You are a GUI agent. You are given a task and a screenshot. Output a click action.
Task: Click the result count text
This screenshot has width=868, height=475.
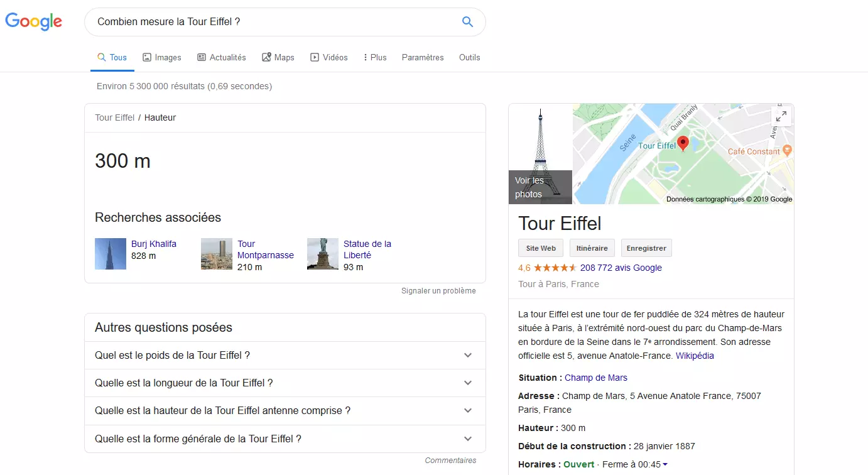[185, 86]
